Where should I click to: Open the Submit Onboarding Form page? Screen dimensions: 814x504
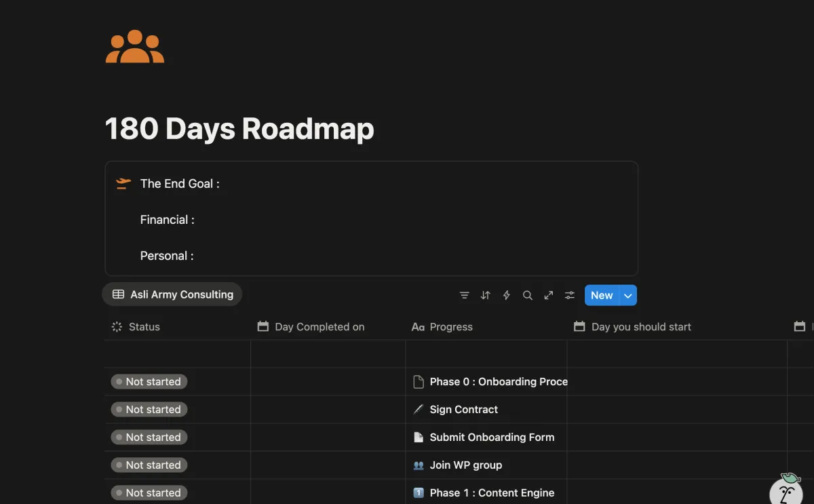[x=491, y=438]
